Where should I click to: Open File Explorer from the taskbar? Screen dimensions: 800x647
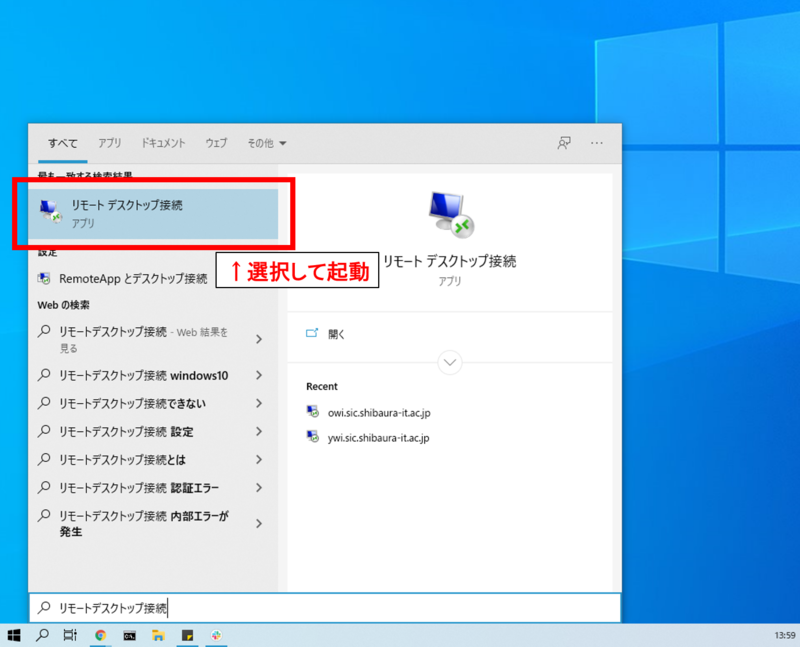coord(158,635)
